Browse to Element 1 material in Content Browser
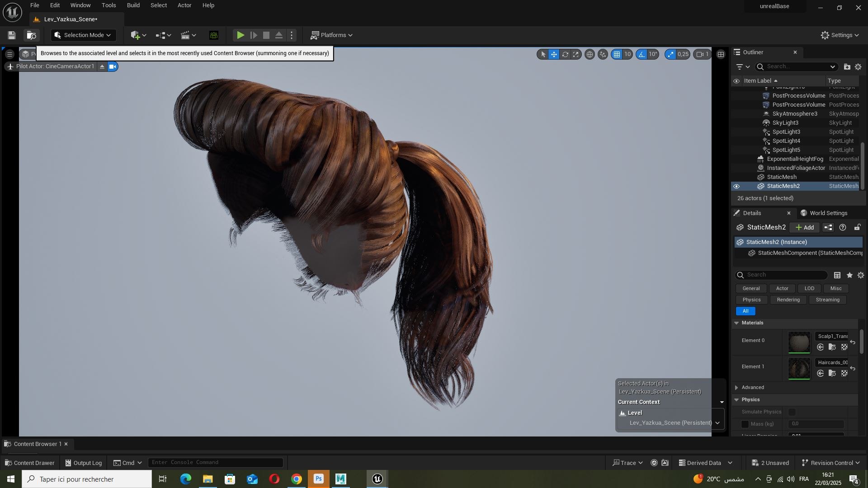The height and width of the screenshot is (488, 868). [x=832, y=373]
